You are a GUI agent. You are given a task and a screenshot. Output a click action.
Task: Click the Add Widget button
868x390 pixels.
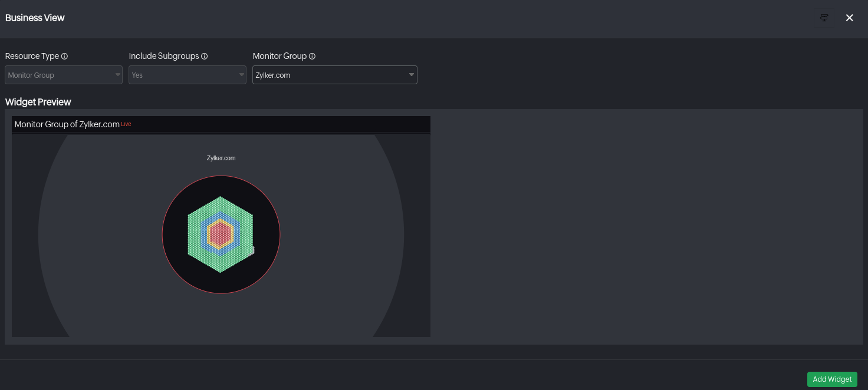click(x=831, y=379)
